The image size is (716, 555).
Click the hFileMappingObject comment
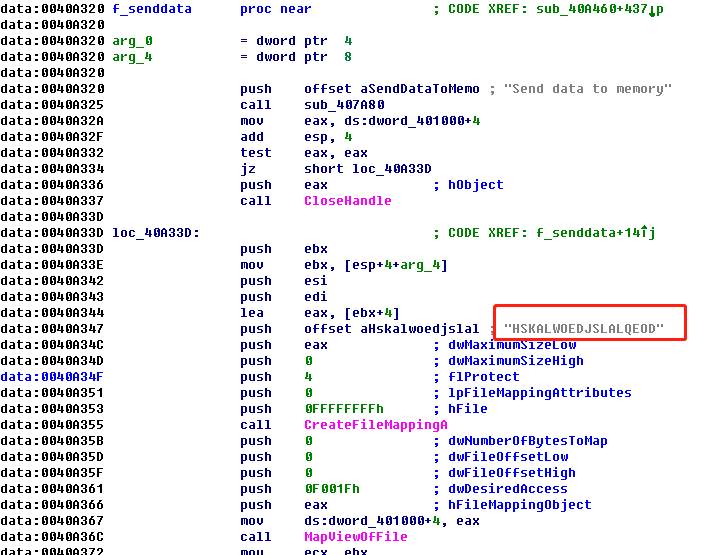520,505
